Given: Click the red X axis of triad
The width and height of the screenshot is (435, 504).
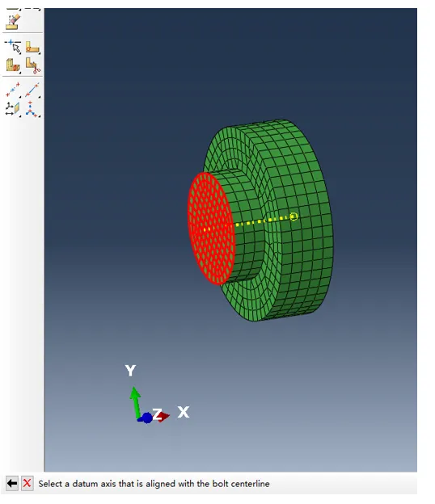Looking at the screenshot, I should tap(163, 416).
